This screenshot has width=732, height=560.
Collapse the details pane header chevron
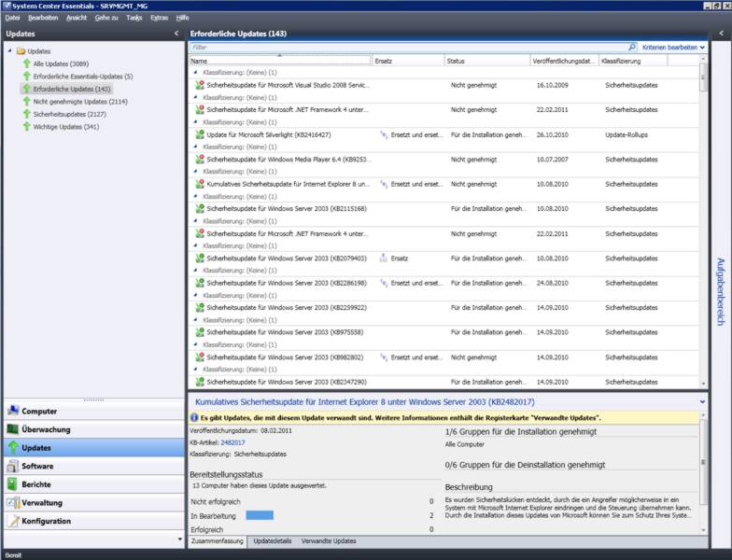(x=702, y=401)
